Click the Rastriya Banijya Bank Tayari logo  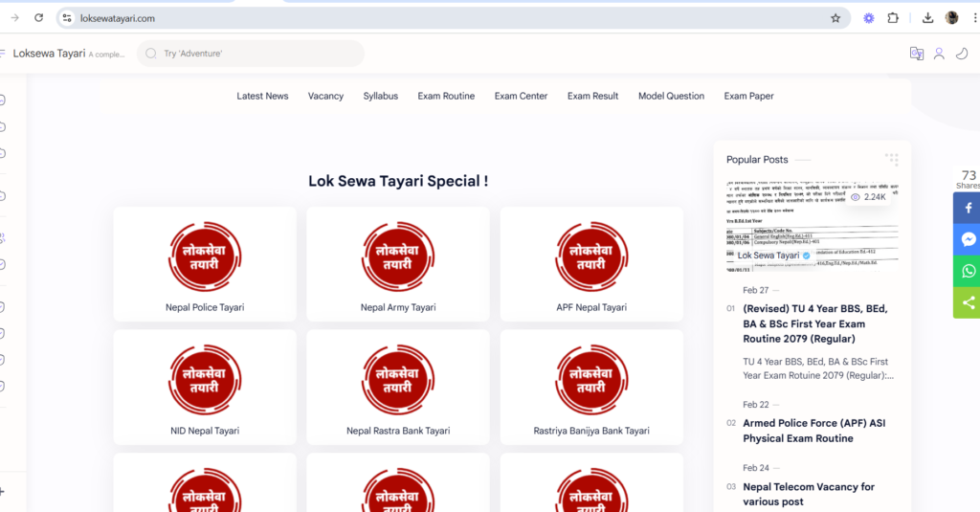pyautogui.click(x=591, y=380)
